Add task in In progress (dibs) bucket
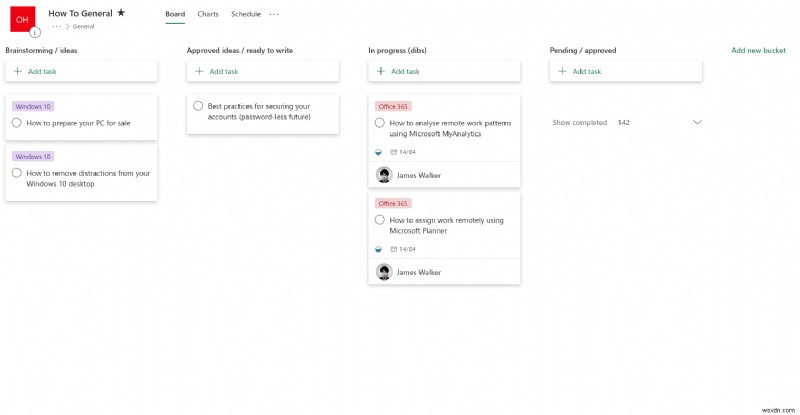The image size is (800, 415). [x=444, y=71]
